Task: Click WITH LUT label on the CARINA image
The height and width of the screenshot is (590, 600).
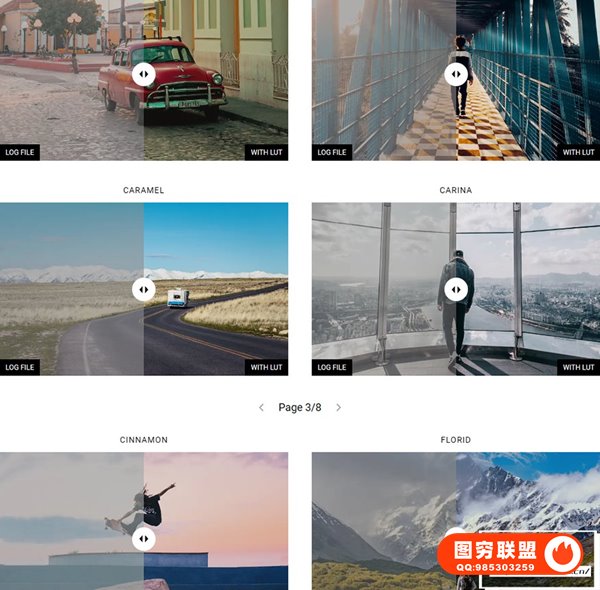Action: coord(578,367)
